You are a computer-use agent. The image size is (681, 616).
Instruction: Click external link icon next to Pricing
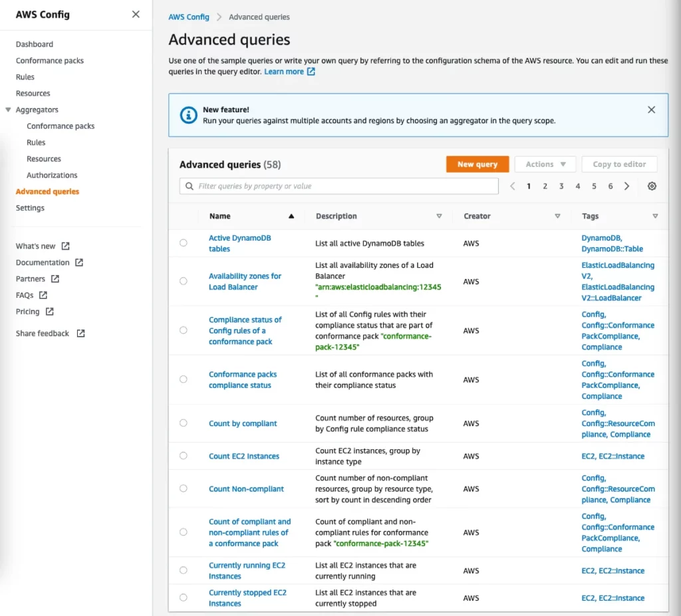(x=49, y=311)
